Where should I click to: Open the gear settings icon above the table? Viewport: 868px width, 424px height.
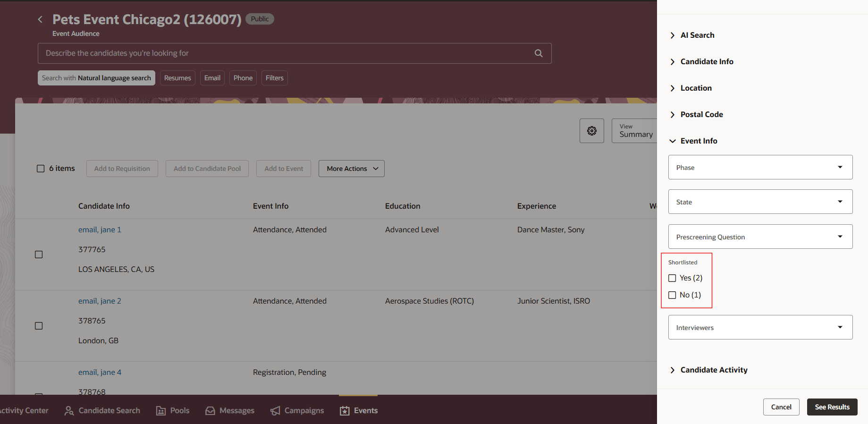tap(592, 131)
